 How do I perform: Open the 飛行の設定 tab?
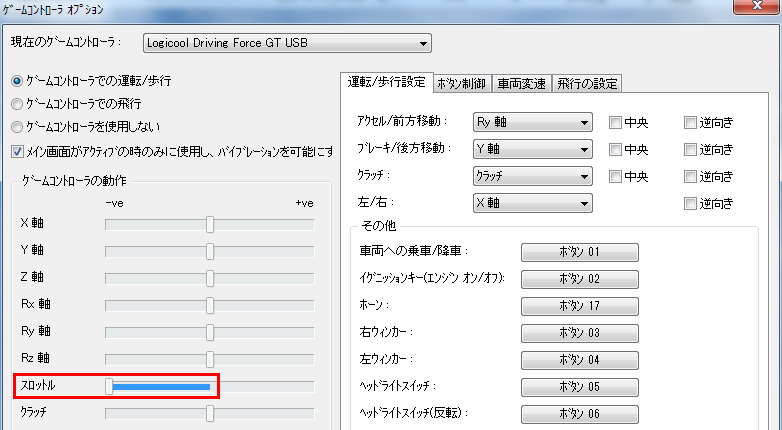coord(587,84)
